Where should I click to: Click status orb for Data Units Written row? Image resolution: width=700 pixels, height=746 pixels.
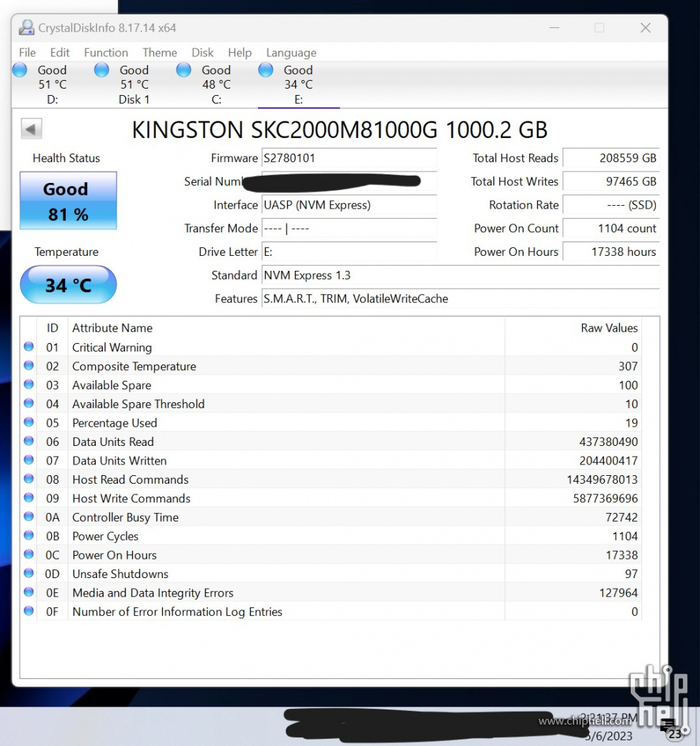(29, 460)
